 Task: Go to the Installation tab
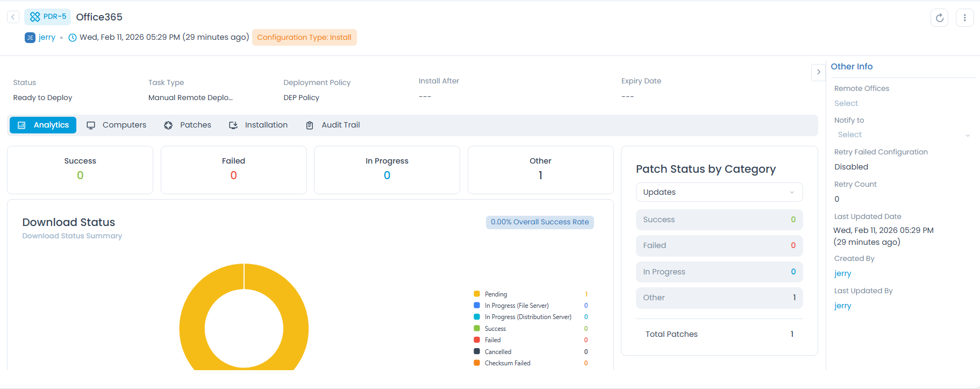coord(259,125)
